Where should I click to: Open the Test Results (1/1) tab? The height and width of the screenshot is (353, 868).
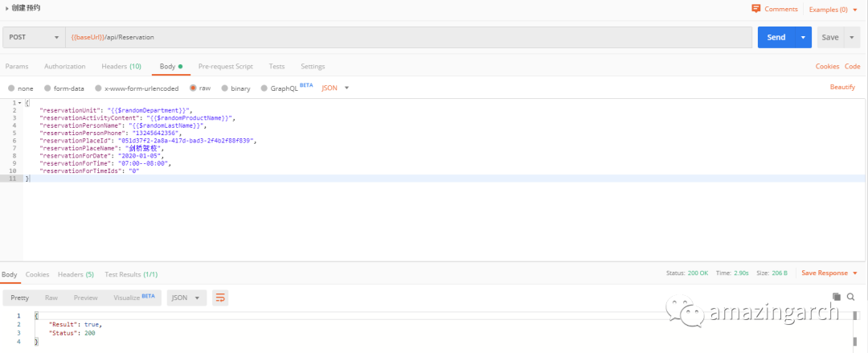(131, 274)
